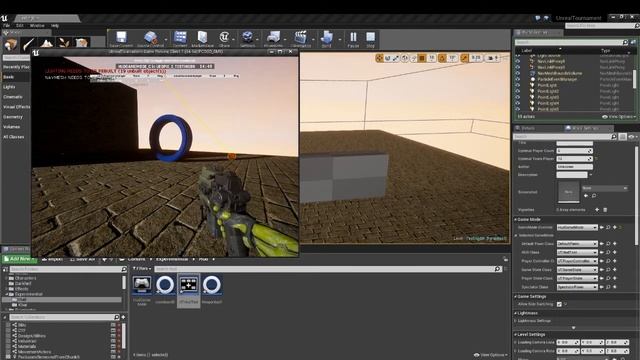This screenshot has height=360, width=640.
Task: Select the Foliage mode icon
Action: coord(64,43)
